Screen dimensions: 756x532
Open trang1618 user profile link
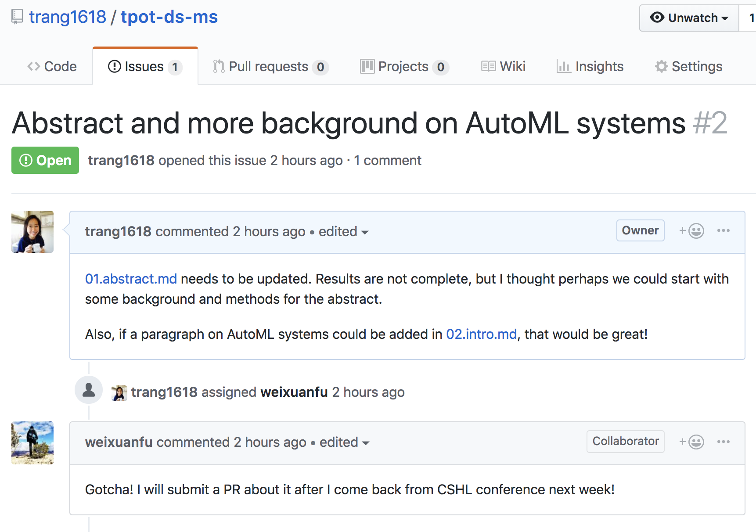pyautogui.click(x=68, y=17)
